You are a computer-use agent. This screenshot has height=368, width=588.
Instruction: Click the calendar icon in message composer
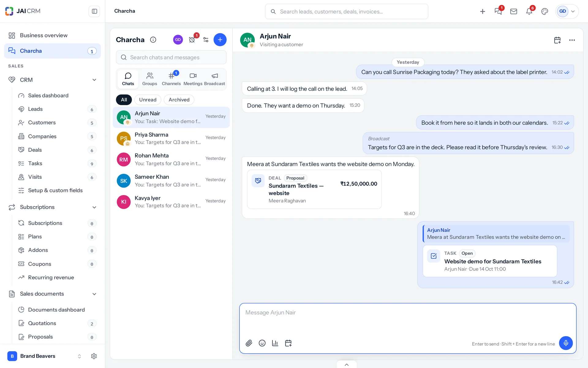pyautogui.click(x=288, y=343)
